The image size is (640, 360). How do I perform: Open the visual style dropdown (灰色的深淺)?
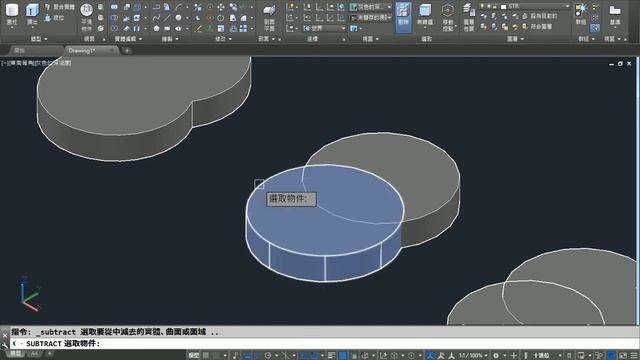click(x=370, y=7)
